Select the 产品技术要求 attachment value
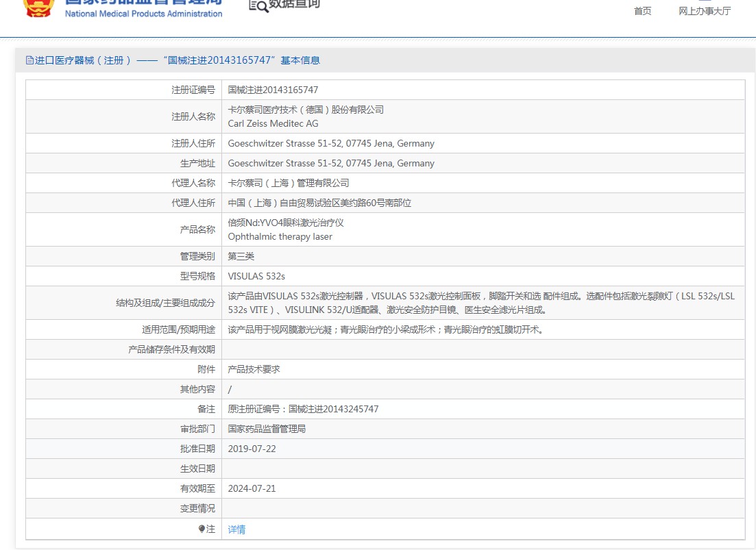This screenshot has width=756, height=550. click(x=254, y=369)
